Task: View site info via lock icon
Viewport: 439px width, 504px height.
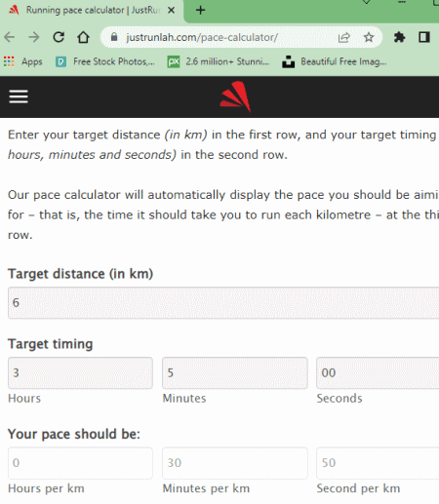Action: click(114, 37)
